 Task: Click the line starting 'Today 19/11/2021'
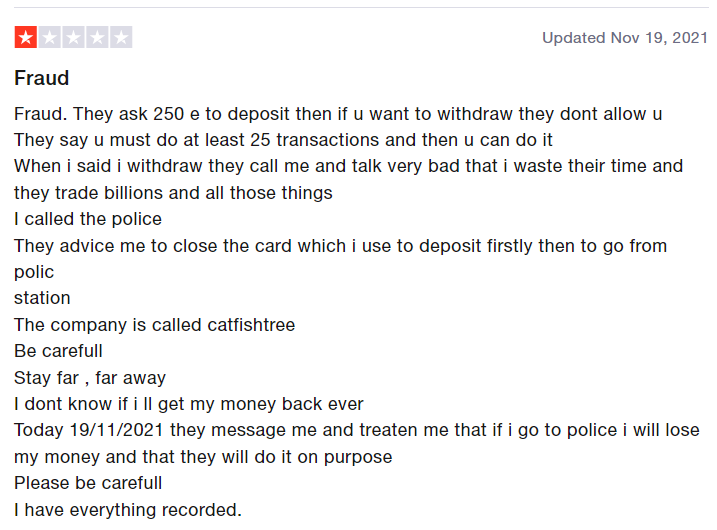point(356,431)
